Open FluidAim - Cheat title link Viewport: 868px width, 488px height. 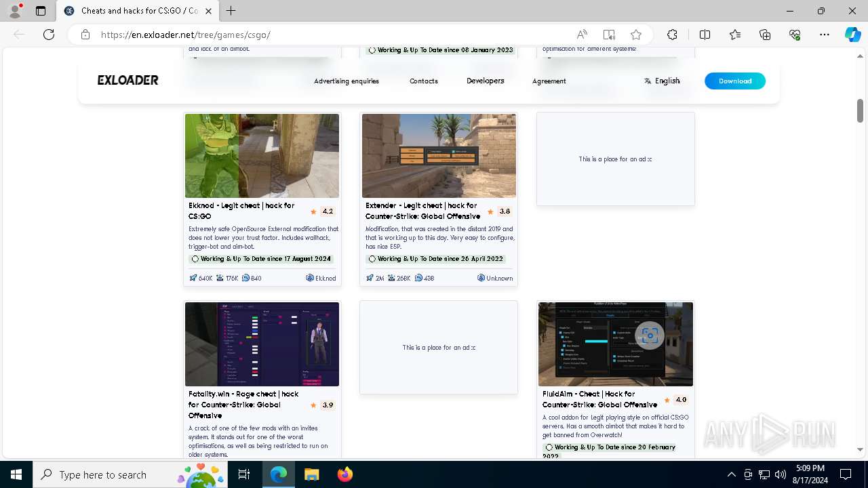[599, 399]
